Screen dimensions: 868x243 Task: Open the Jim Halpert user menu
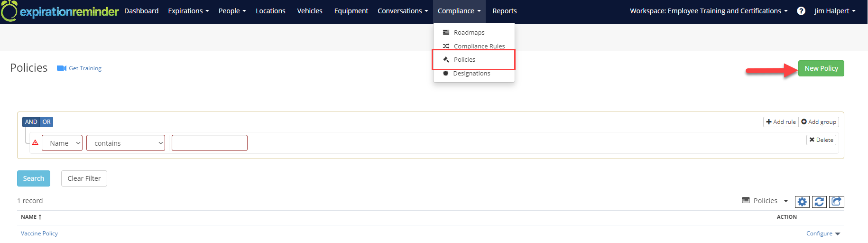(835, 11)
